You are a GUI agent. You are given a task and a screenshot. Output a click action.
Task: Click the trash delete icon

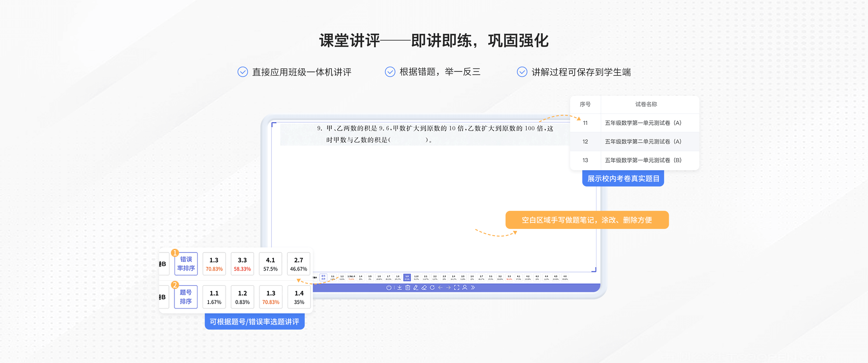click(408, 288)
